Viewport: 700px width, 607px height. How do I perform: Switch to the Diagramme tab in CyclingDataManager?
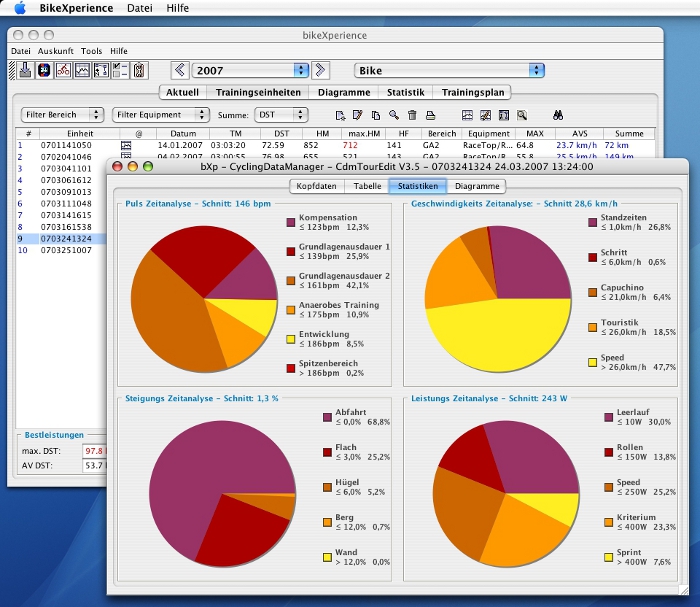477,185
